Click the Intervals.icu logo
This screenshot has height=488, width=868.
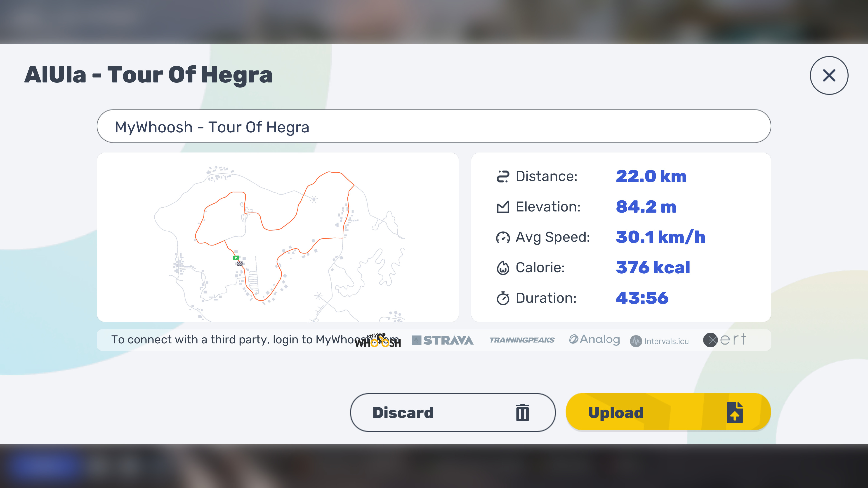click(x=659, y=341)
